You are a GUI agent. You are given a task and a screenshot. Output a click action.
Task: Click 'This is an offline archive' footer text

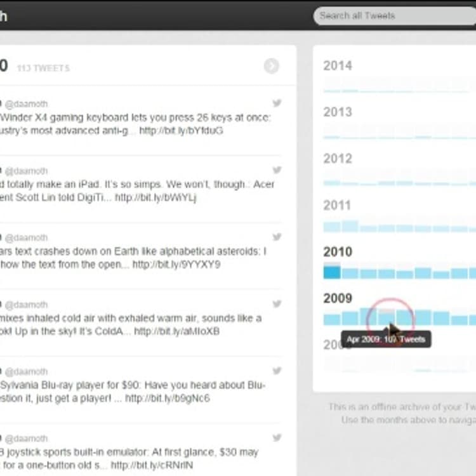402,407
